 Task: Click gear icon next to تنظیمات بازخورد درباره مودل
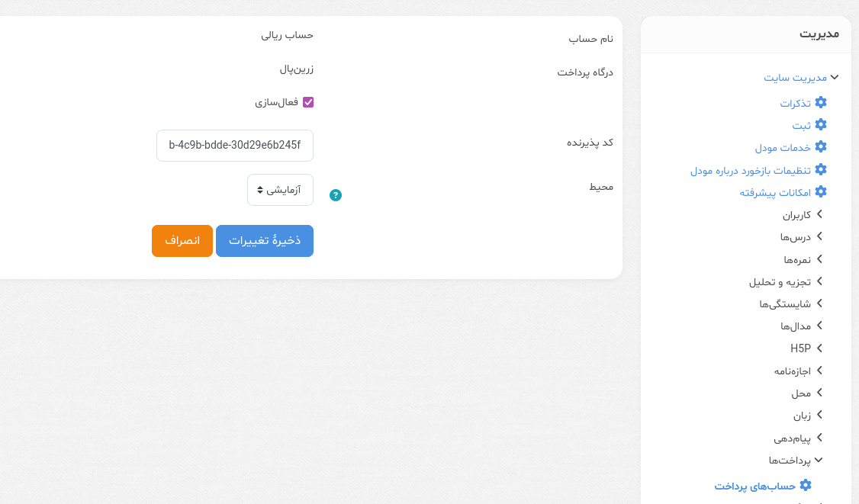click(x=821, y=170)
